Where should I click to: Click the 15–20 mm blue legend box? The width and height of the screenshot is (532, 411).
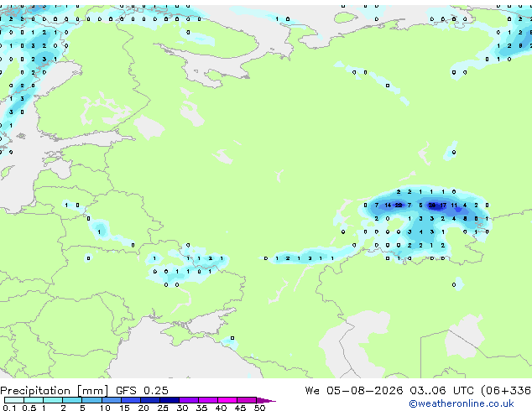(x=130, y=400)
